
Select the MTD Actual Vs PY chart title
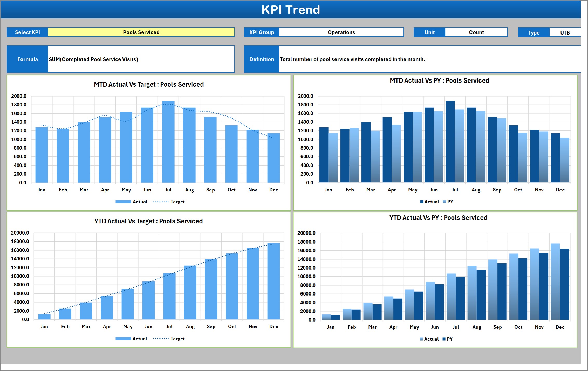point(440,81)
